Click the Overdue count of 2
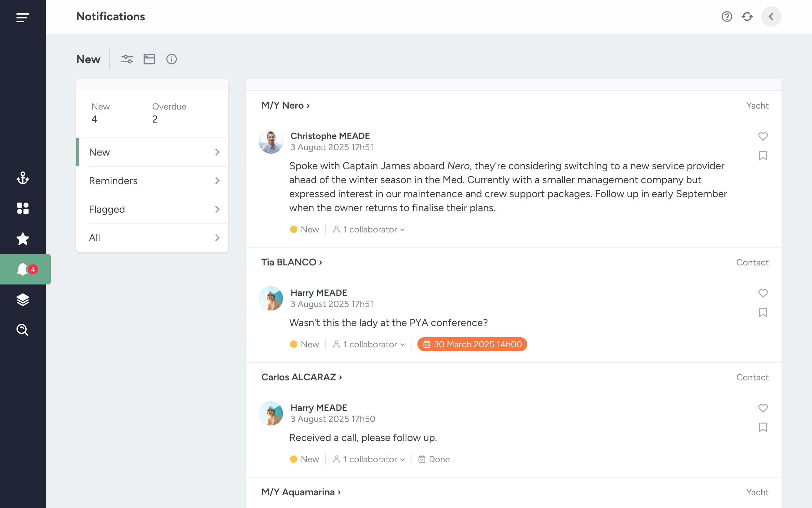 point(155,119)
